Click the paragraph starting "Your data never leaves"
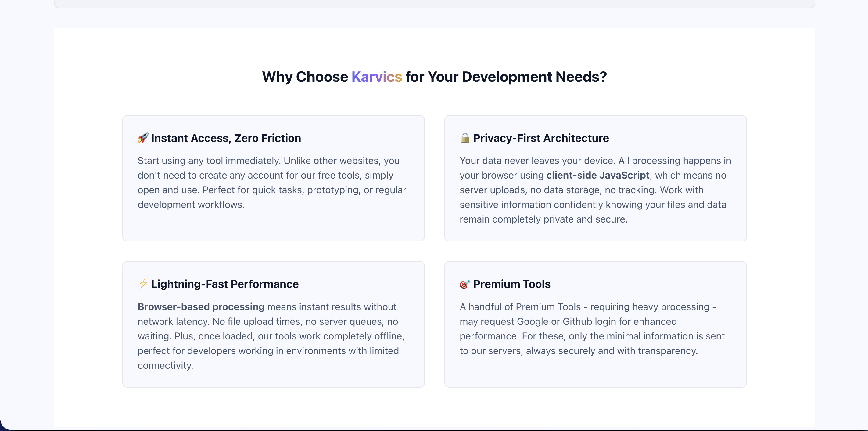Viewport: 868px width, 431px height. coord(595,190)
